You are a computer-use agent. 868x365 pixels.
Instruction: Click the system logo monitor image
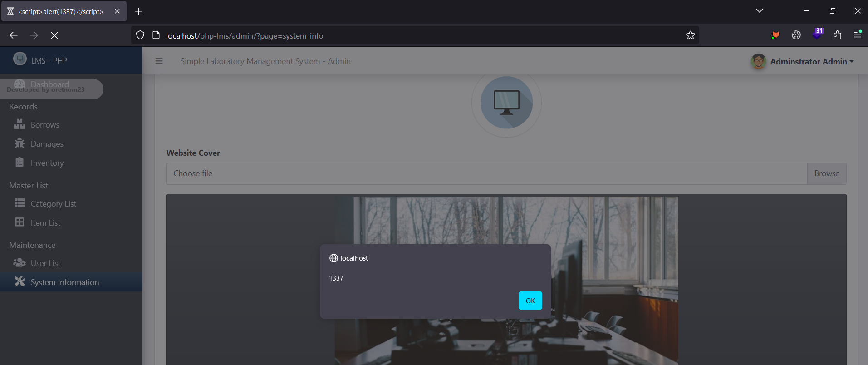point(506,103)
